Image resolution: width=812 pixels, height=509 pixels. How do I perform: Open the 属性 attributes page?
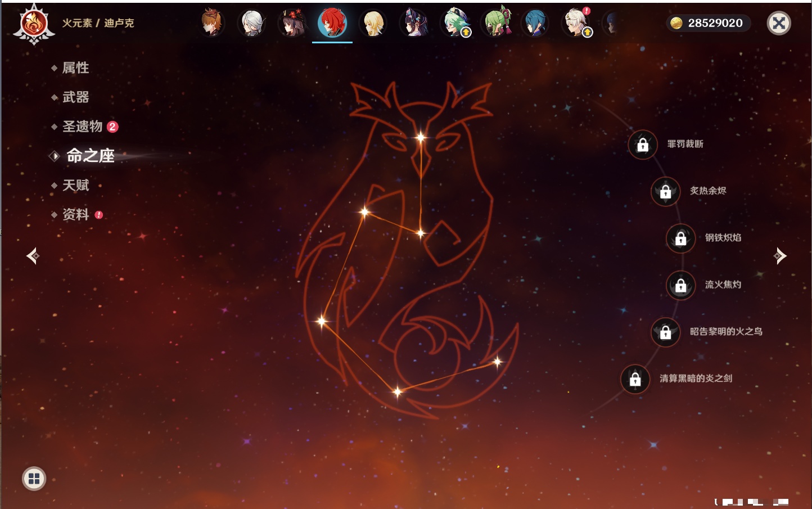click(76, 68)
